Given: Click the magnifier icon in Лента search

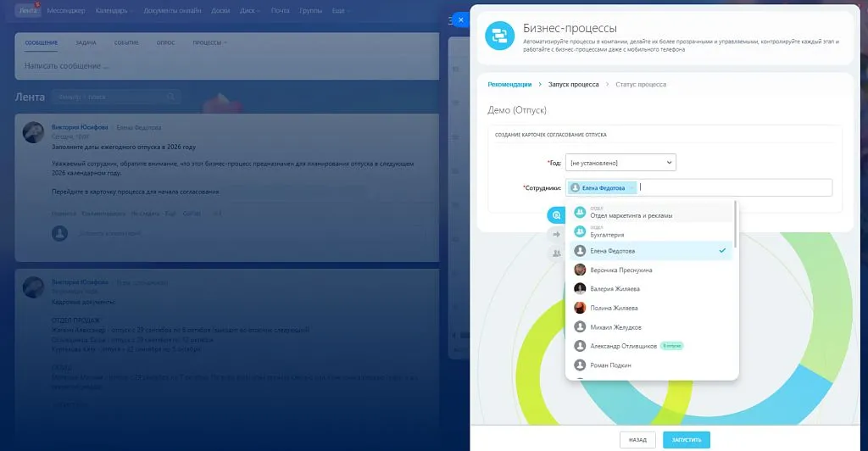Looking at the screenshot, I should [x=170, y=97].
